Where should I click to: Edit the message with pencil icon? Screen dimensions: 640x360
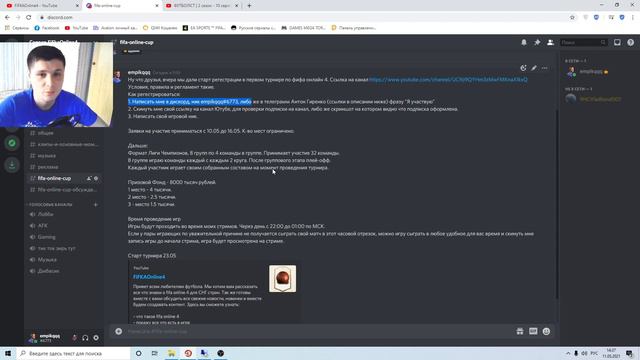pos(534,68)
